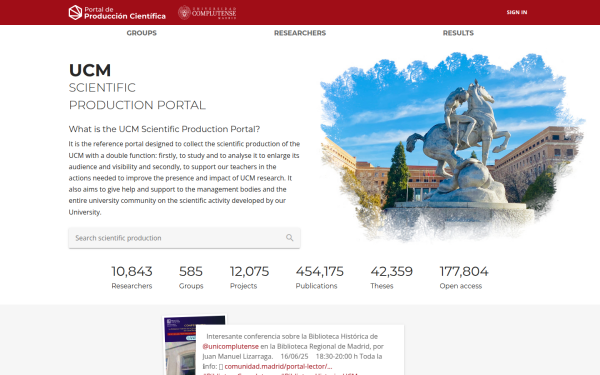
Task: Follow the @unicomplutense mention link
Action: pos(230,346)
